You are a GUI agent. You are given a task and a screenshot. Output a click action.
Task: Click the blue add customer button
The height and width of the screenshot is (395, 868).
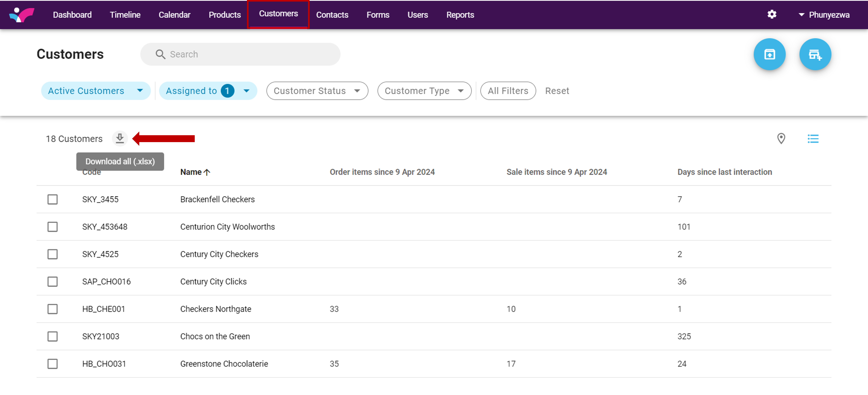pos(815,54)
